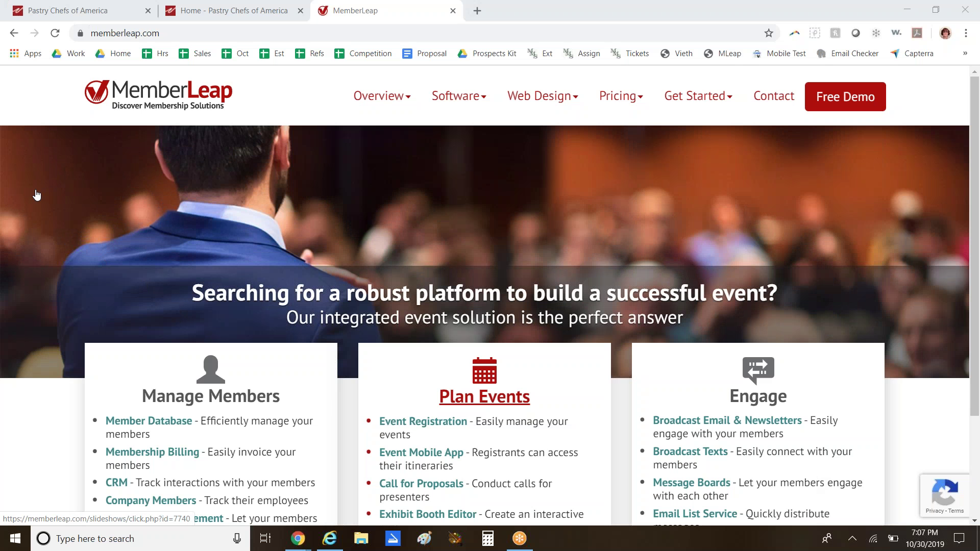Bookmark this page with star icon
Screen dimensions: 980x551
(x=769, y=33)
